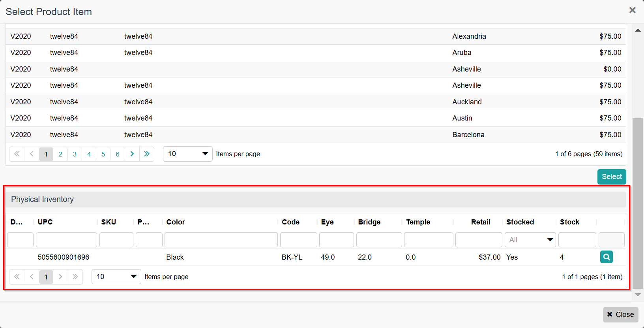Select the Barcelona product row

point(316,135)
